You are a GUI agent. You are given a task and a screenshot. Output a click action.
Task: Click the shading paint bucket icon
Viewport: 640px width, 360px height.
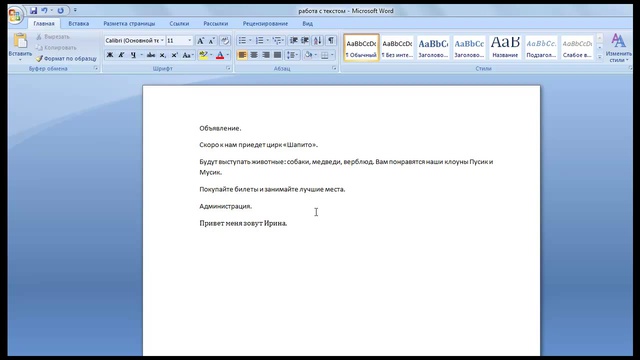(x=309, y=55)
